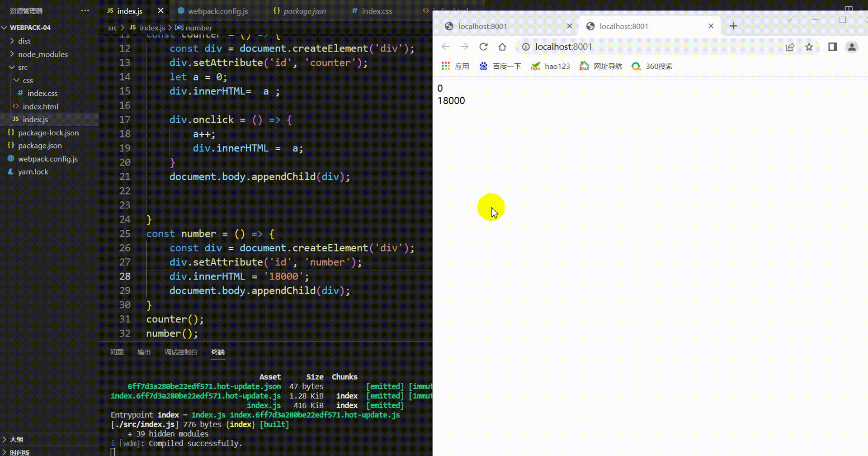The image size is (868, 456).
Task: Open package.json in the file tree
Action: [x=39, y=146]
